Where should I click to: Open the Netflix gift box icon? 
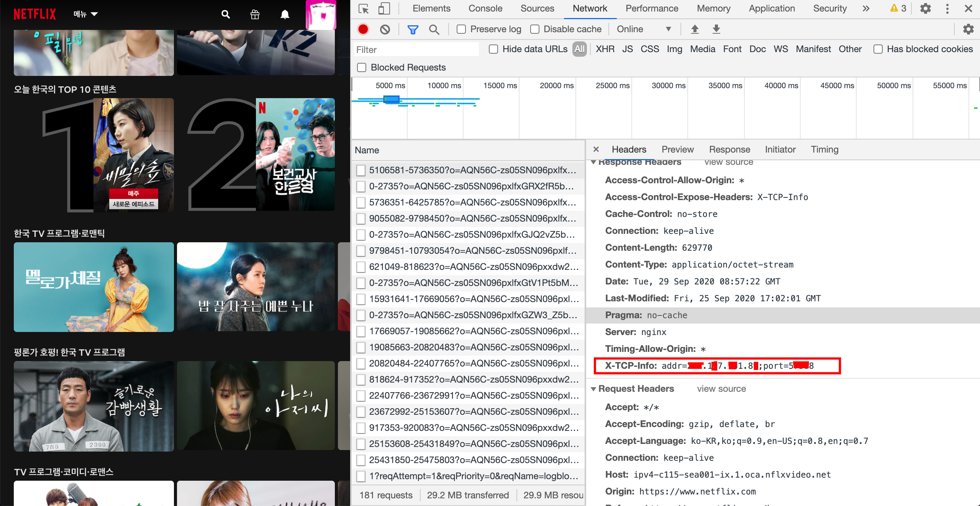click(255, 15)
